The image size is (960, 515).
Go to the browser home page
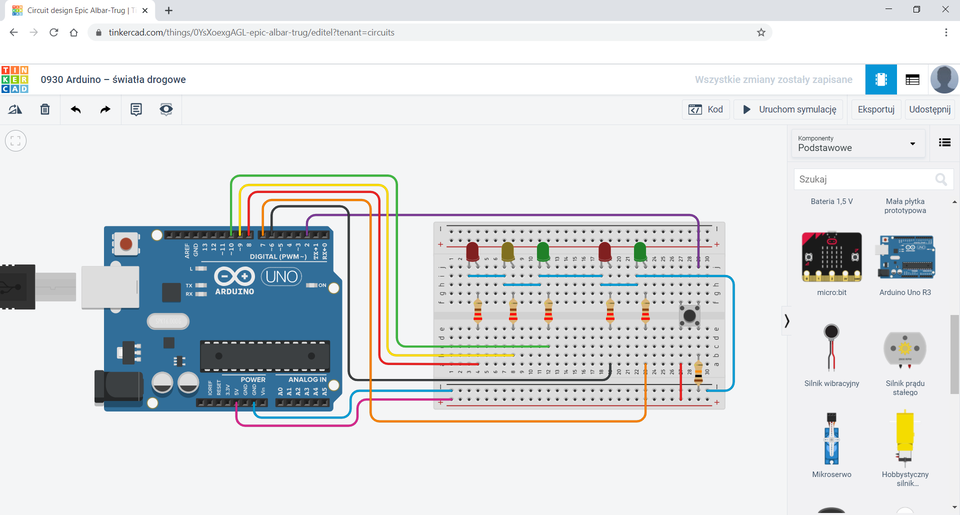[73, 32]
